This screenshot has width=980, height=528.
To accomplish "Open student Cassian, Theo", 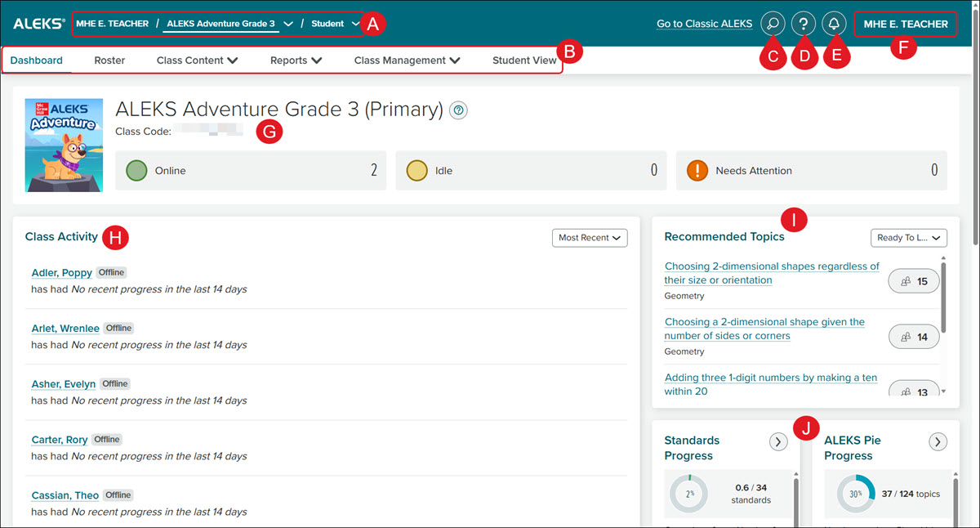I will [x=65, y=495].
